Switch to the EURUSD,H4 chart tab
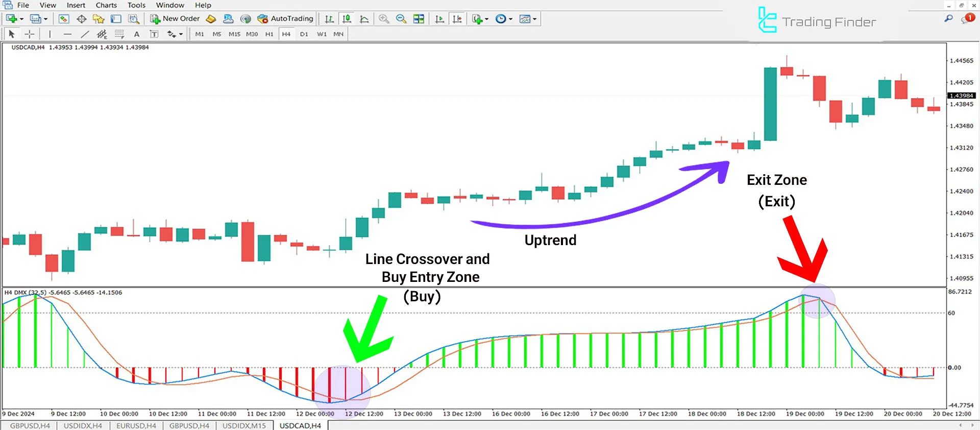 [x=136, y=425]
